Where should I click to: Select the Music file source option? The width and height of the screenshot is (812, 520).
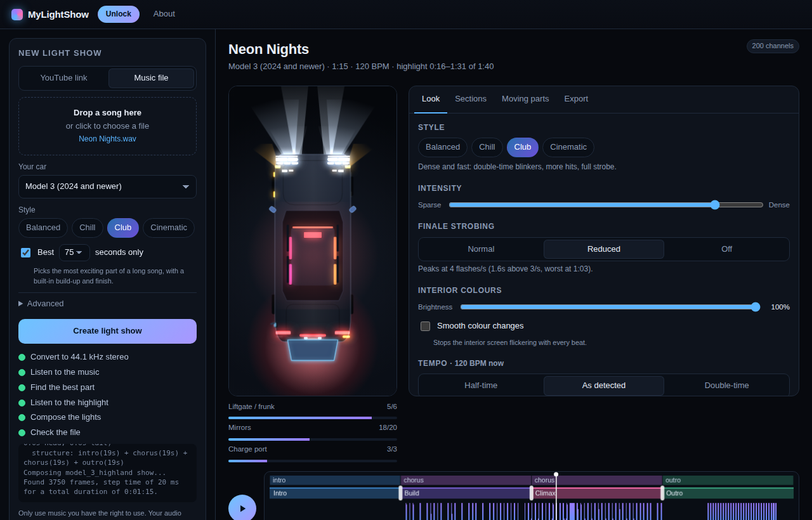151,78
